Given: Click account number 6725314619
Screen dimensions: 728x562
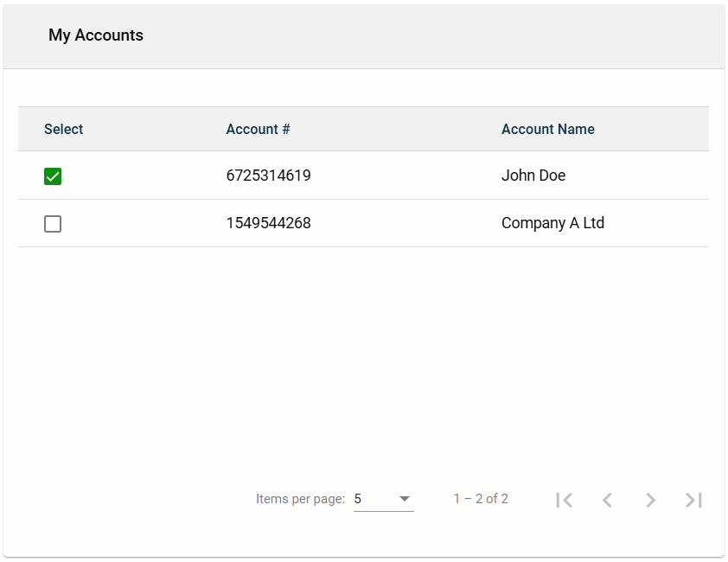Looking at the screenshot, I should pos(268,176).
